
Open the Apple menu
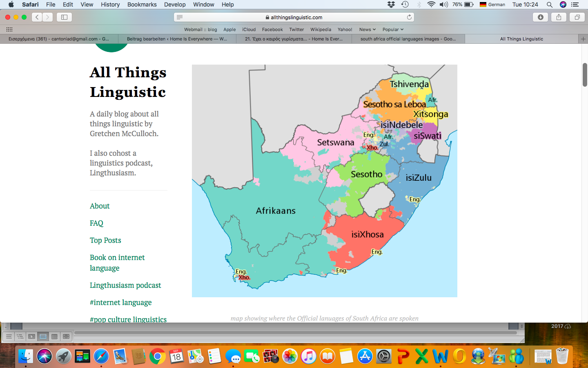[x=11, y=4]
